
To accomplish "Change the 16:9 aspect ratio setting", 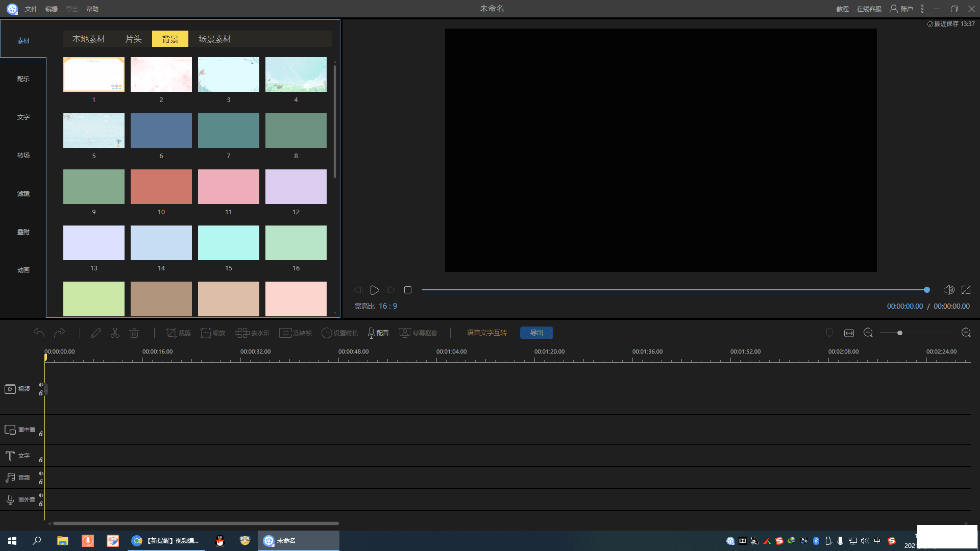I will (x=388, y=306).
